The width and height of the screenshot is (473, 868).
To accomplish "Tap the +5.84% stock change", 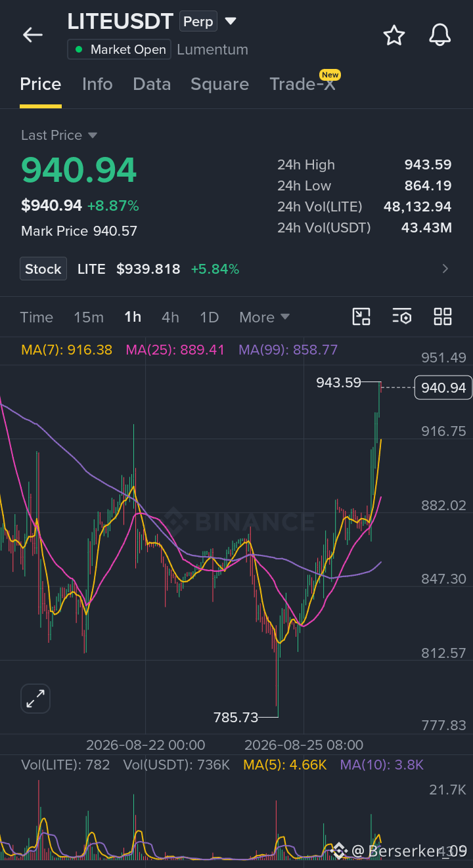I will 215,269.
